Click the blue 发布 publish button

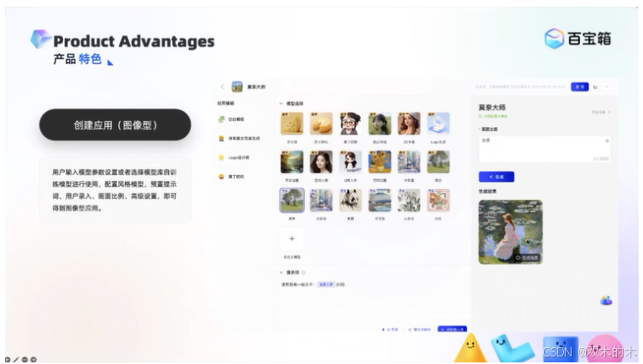point(579,87)
